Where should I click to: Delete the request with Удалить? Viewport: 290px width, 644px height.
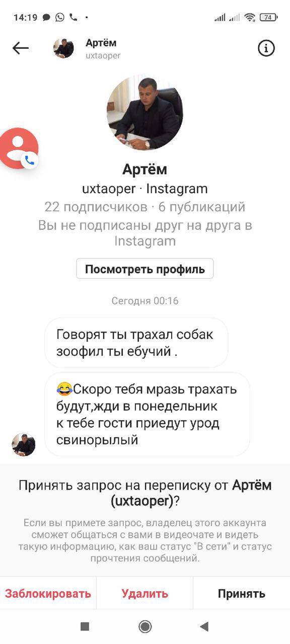click(145, 594)
